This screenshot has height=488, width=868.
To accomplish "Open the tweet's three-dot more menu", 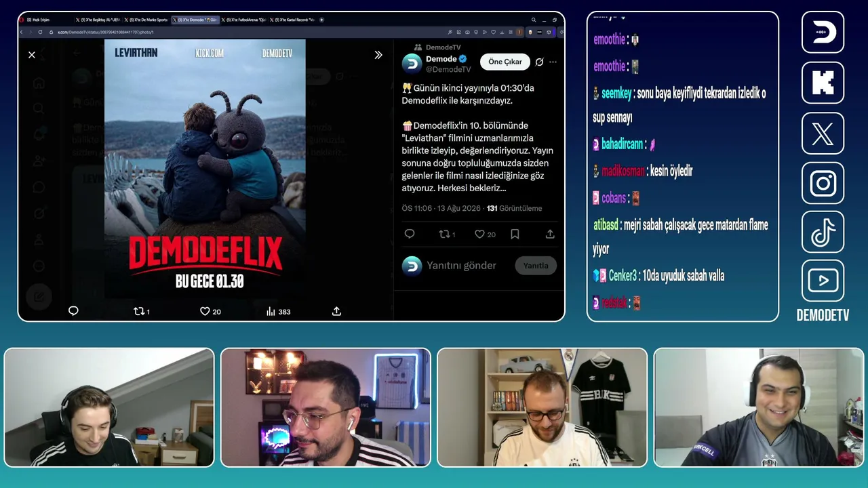I will [x=553, y=62].
